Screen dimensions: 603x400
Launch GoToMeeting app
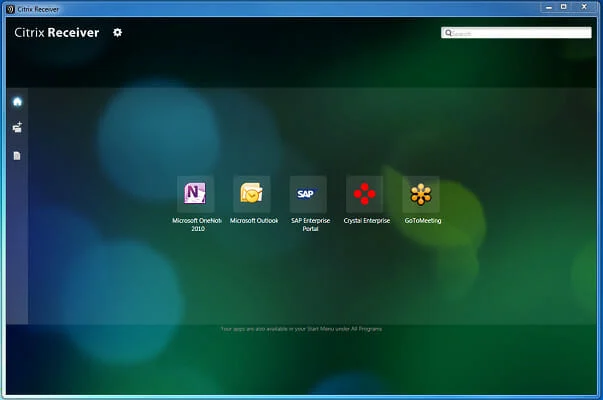(421, 194)
